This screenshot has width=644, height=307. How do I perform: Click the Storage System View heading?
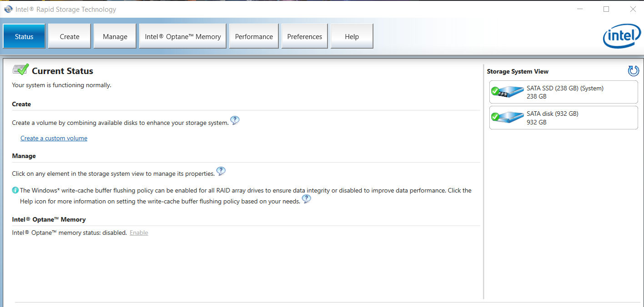pos(518,71)
